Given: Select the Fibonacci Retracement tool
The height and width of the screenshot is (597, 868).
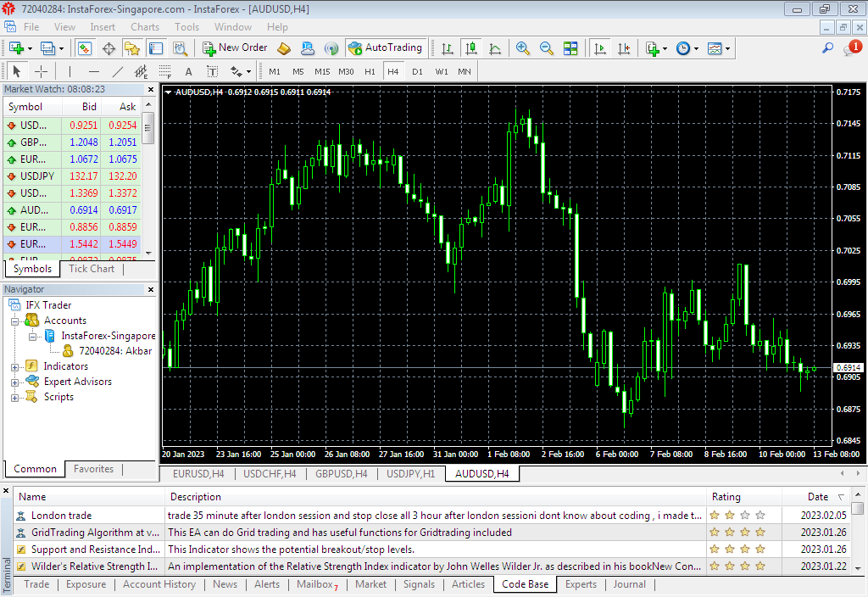Looking at the screenshot, I should 165,71.
